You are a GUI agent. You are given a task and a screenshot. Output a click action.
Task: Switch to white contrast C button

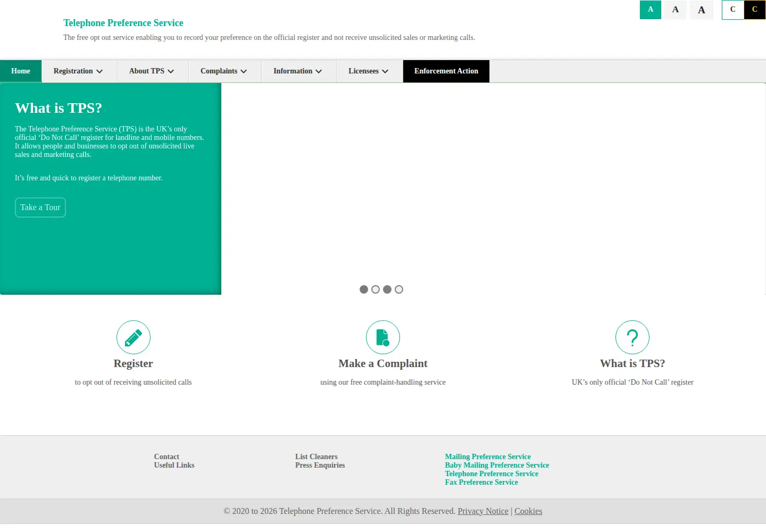(x=733, y=10)
